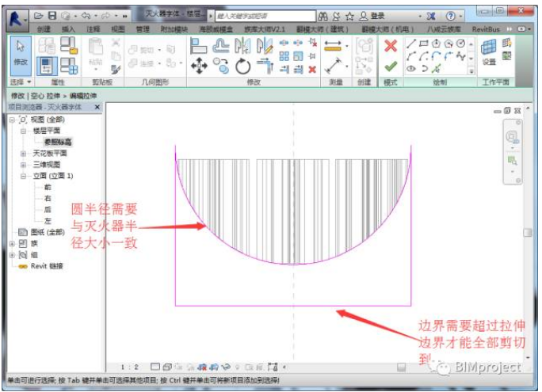Screen dimensions: 542x392
Task: Switch to the 视图 ribbon tab
Action: pyautogui.click(x=117, y=29)
